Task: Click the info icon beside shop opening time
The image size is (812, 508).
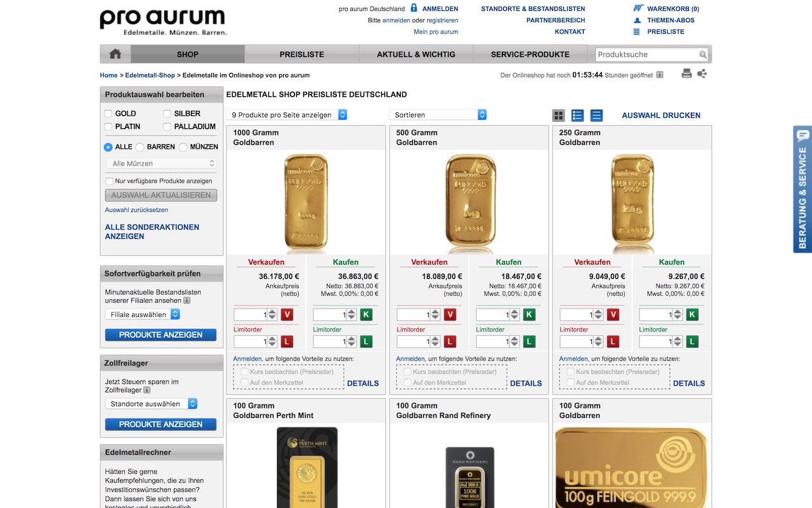Action: click(660, 75)
